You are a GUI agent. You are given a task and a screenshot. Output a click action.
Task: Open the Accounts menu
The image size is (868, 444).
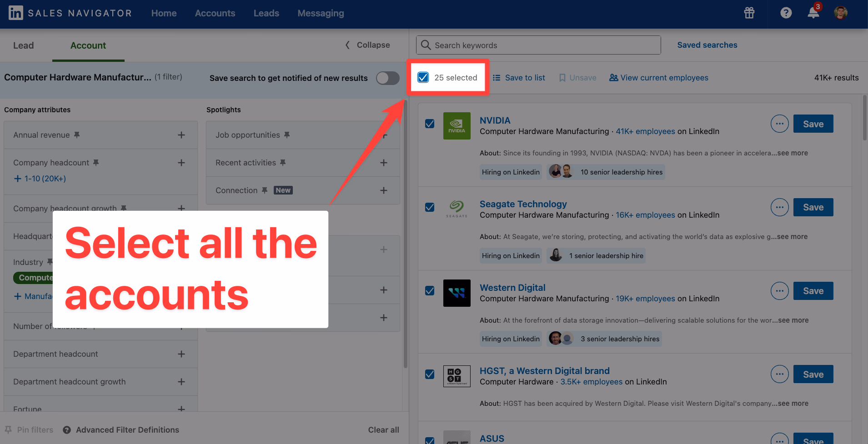215,13
